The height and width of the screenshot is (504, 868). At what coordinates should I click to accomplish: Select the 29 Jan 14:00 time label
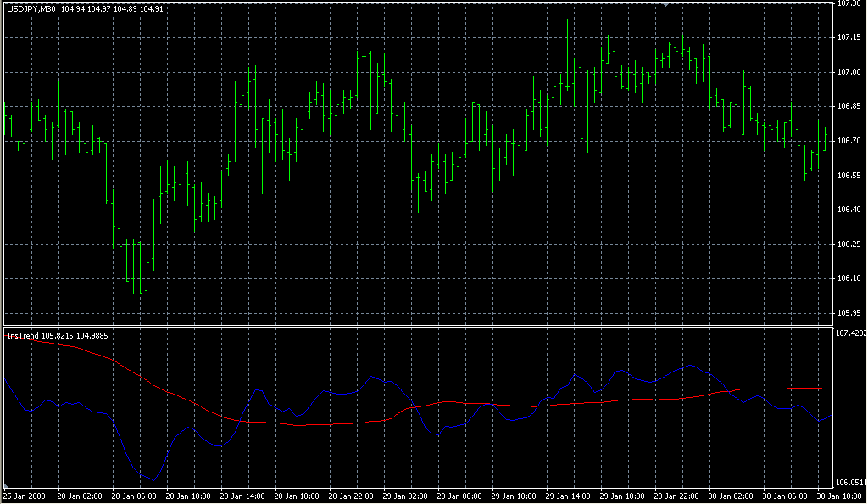(x=568, y=496)
